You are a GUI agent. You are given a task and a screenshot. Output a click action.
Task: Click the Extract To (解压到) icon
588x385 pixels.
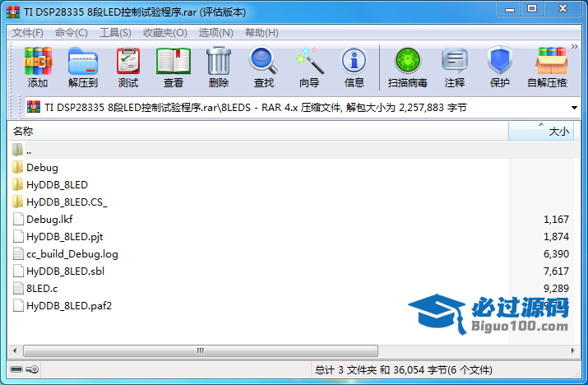coord(83,61)
